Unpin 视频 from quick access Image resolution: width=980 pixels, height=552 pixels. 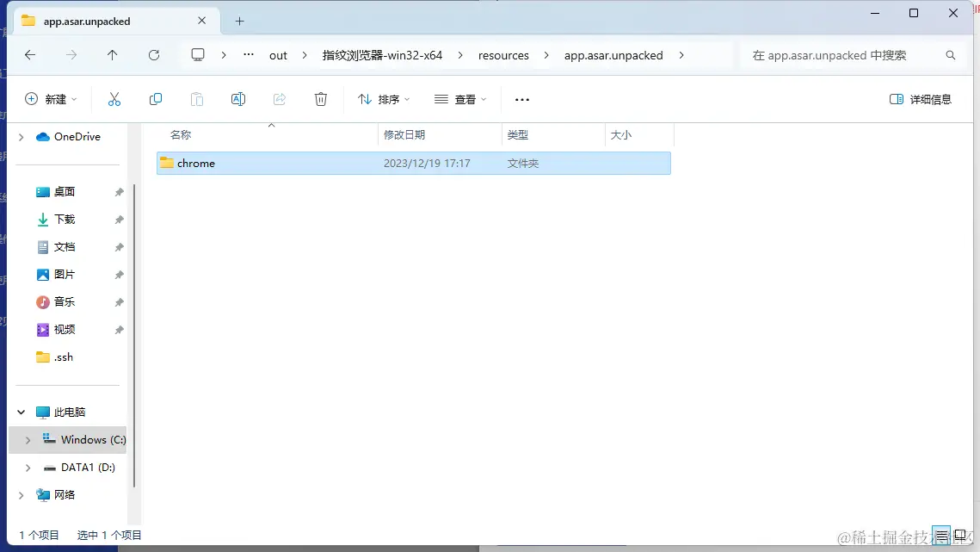click(x=119, y=330)
